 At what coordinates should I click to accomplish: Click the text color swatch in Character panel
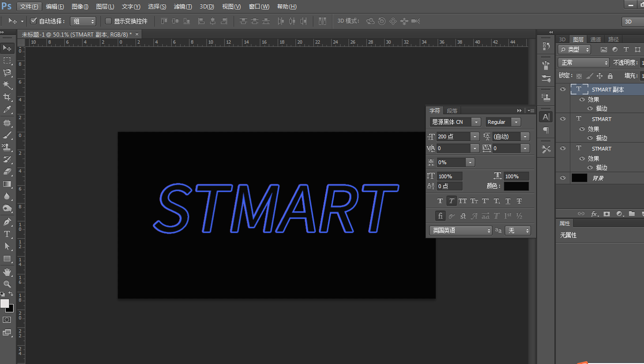coord(516,186)
